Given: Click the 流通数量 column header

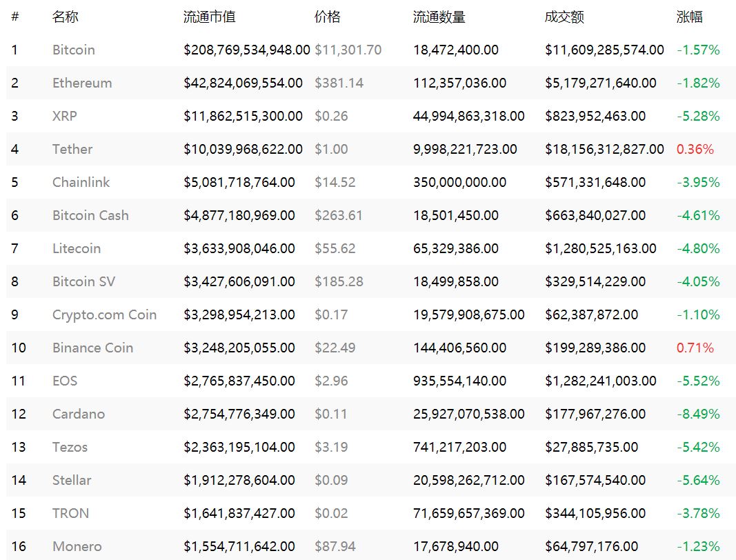Looking at the screenshot, I should point(439,17).
